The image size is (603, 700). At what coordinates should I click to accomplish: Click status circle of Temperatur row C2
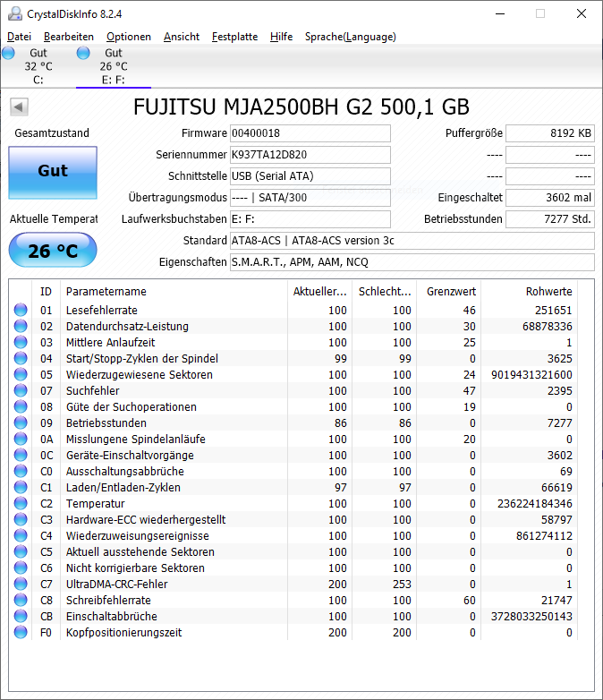21,503
